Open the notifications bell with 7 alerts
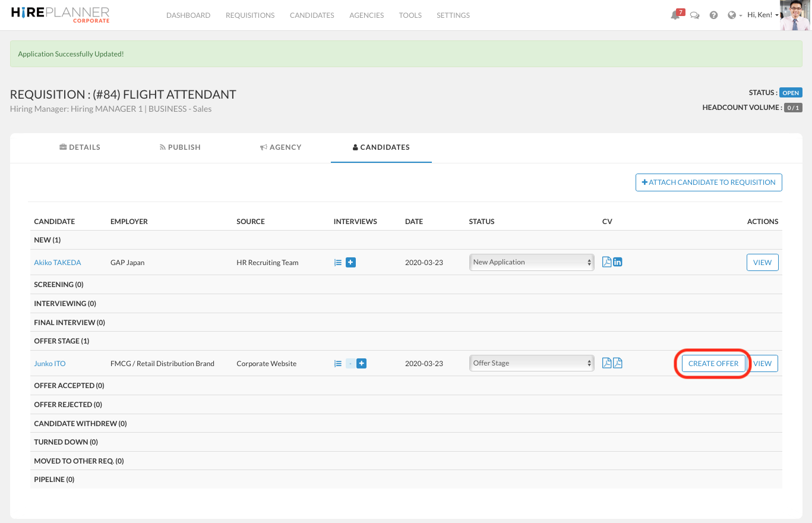 click(x=675, y=15)
